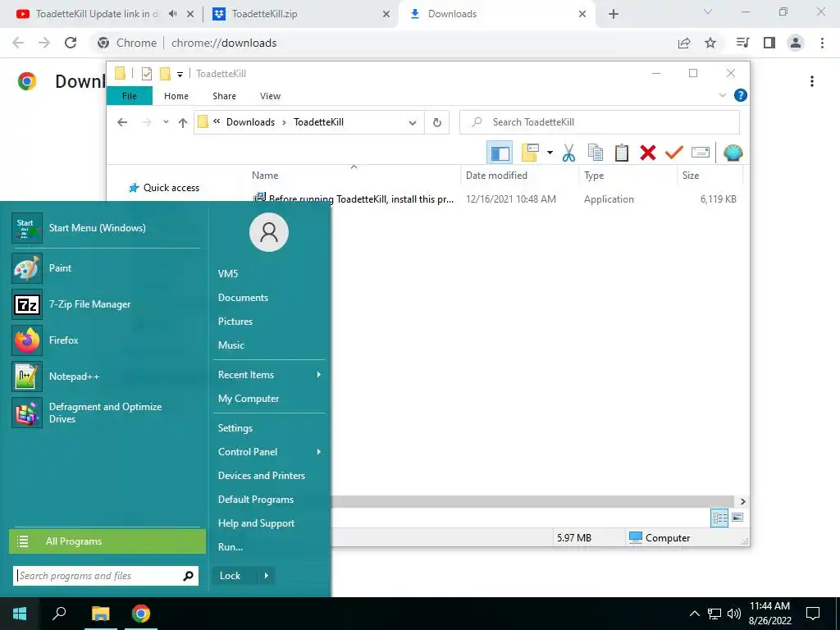Click File Explorer icon on taskbar
This screenshot has width=840, height=630.
(100, 614)
